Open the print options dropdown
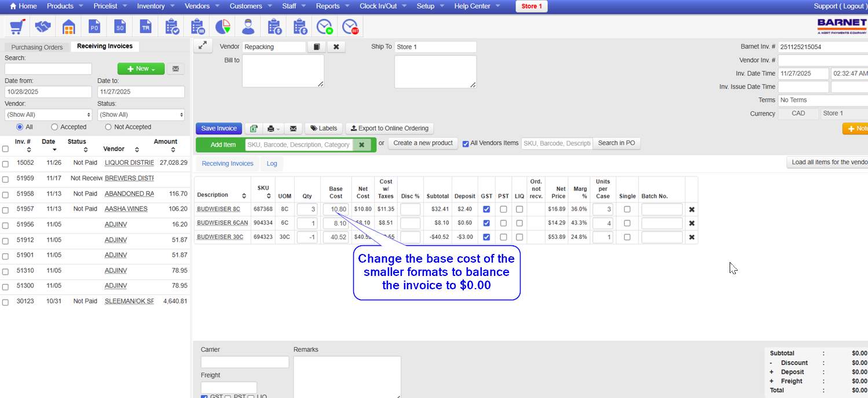868x398 pixels. (272, 128)
